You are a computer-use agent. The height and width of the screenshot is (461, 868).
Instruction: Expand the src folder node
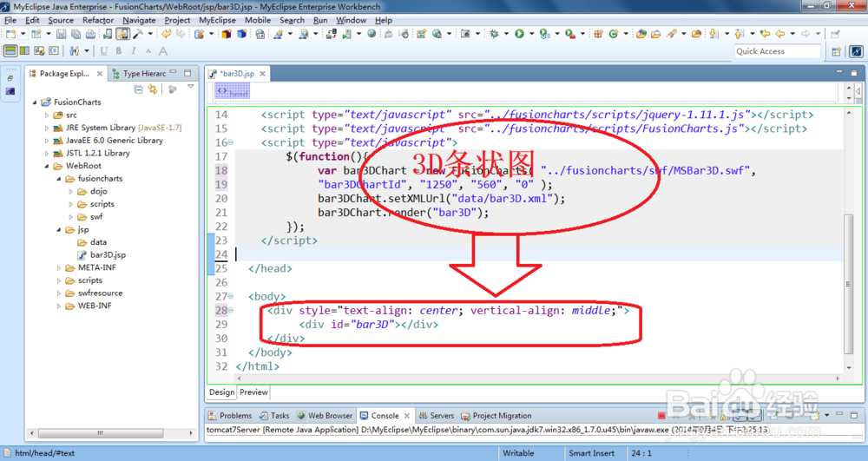tap(47, 115)
